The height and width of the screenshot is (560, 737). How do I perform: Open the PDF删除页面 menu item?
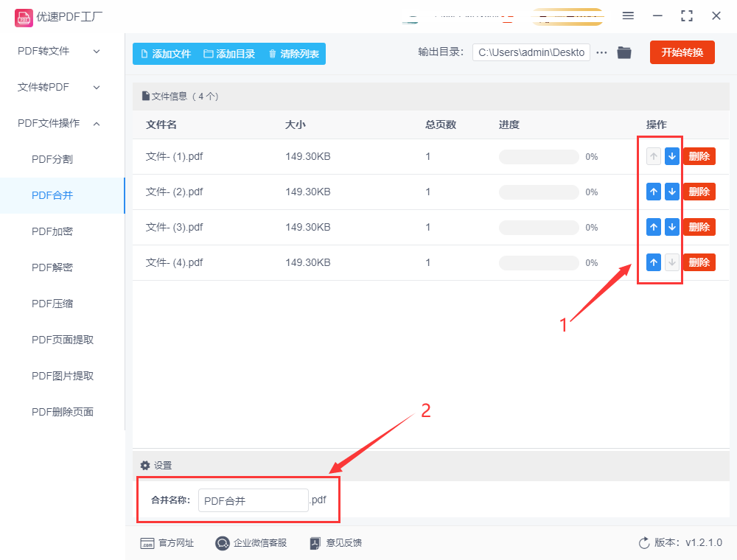(x=63, y=412)
